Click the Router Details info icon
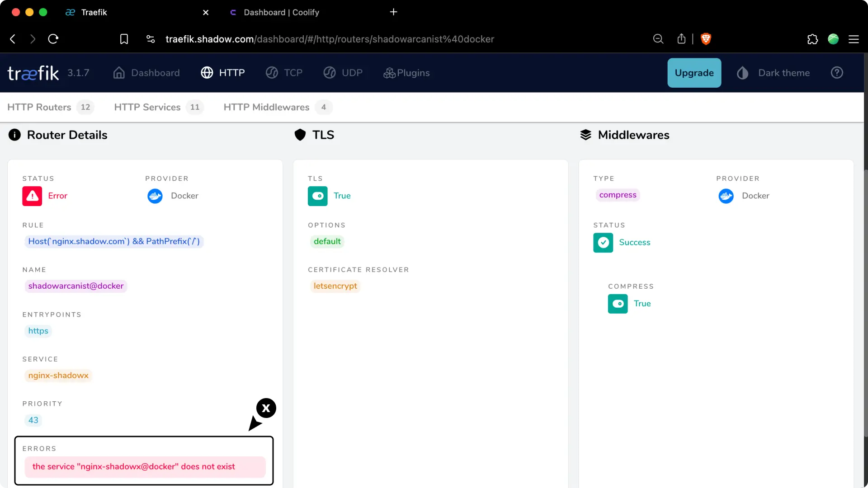This screenshot has width=868, height=488. click(x=14, y=135)
